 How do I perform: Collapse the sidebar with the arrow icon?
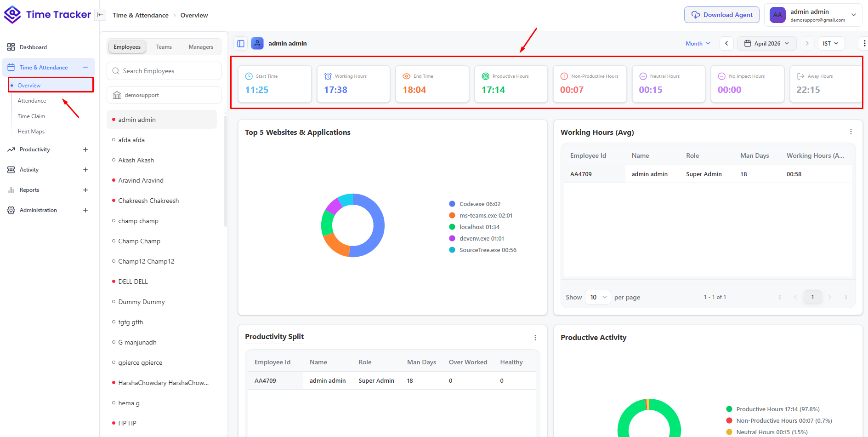[x=100, y=15]
